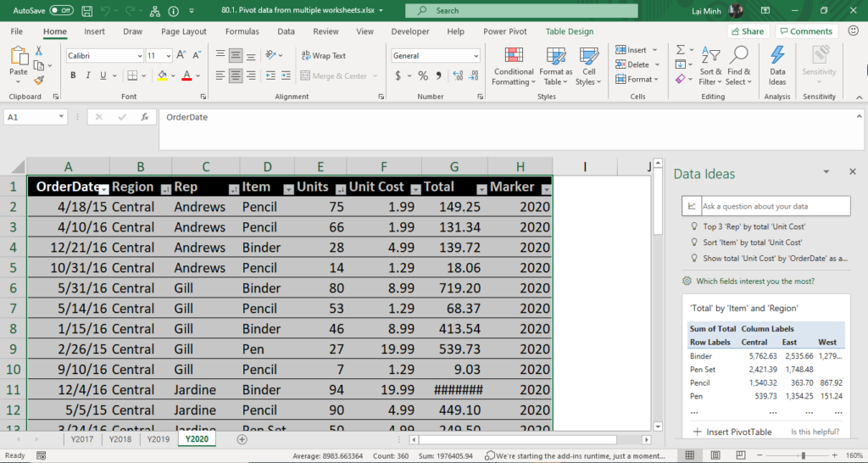Open the Power Pivot tab
Screen dimensions: 868x463
pyautogui.click(x=505, y=31)
